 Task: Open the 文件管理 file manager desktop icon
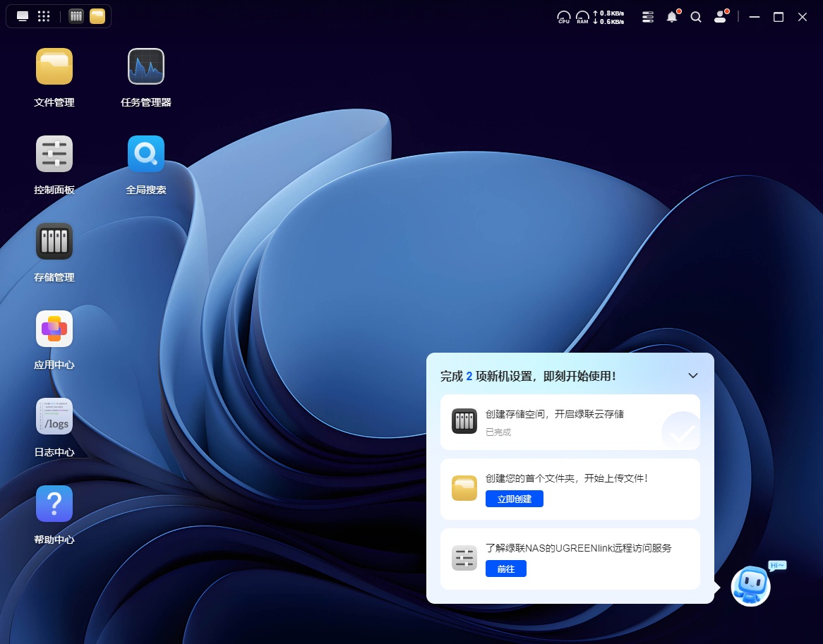tap(54, 67)
